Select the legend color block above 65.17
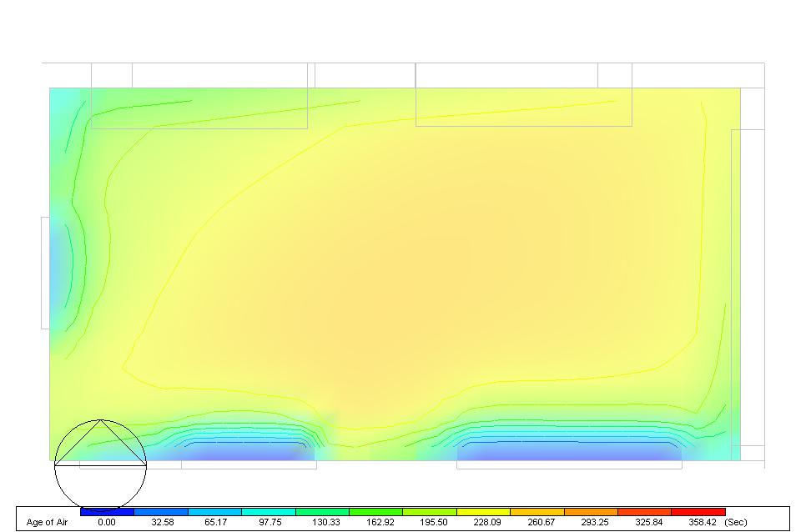This screenshot has width=806, height=532. click(215, 512)
